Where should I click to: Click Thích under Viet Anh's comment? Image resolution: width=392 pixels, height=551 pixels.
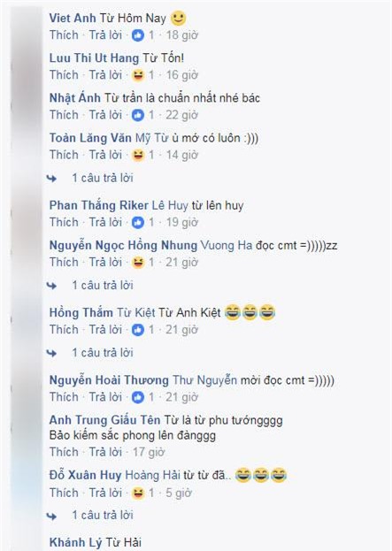point(64,34)
